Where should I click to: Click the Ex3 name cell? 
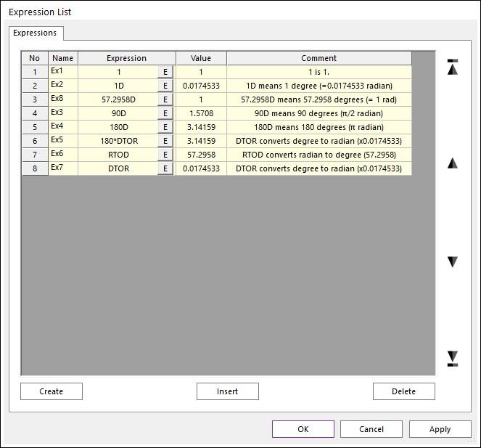tap(63, 113)
